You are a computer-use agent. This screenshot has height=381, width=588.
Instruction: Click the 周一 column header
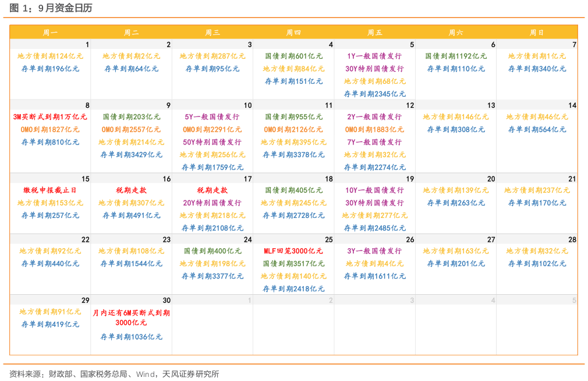coord(50,33)
